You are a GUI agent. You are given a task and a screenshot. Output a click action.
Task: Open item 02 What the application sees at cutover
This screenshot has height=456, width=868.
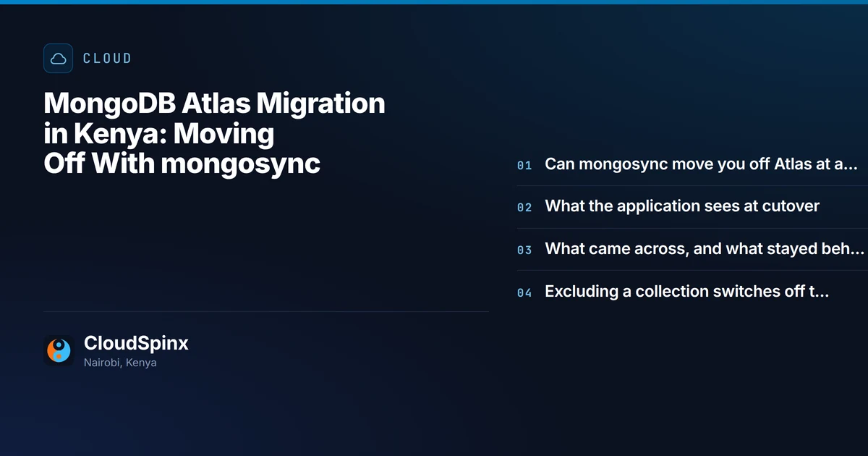tap(682, 206)
